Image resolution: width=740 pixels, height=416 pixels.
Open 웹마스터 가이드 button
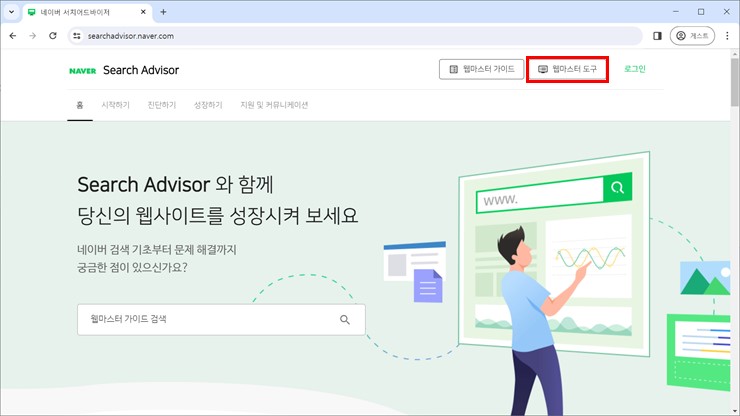coord(481,69)
